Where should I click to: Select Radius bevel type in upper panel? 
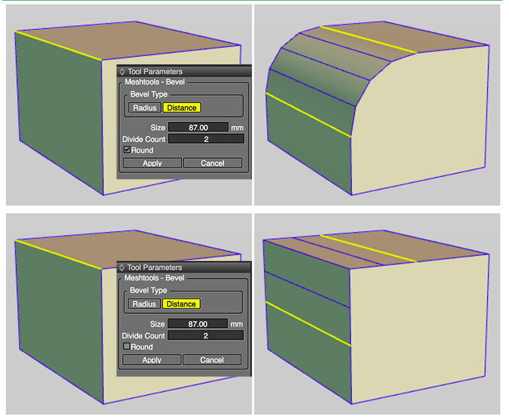pyautogui.click(x=145, y=108)
